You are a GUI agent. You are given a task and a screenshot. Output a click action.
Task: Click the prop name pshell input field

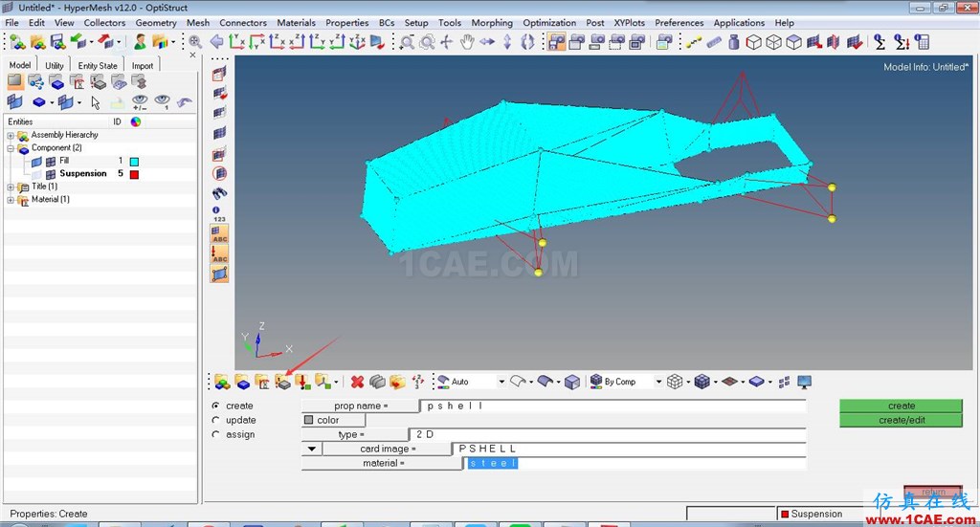click(x=613, y=406)
